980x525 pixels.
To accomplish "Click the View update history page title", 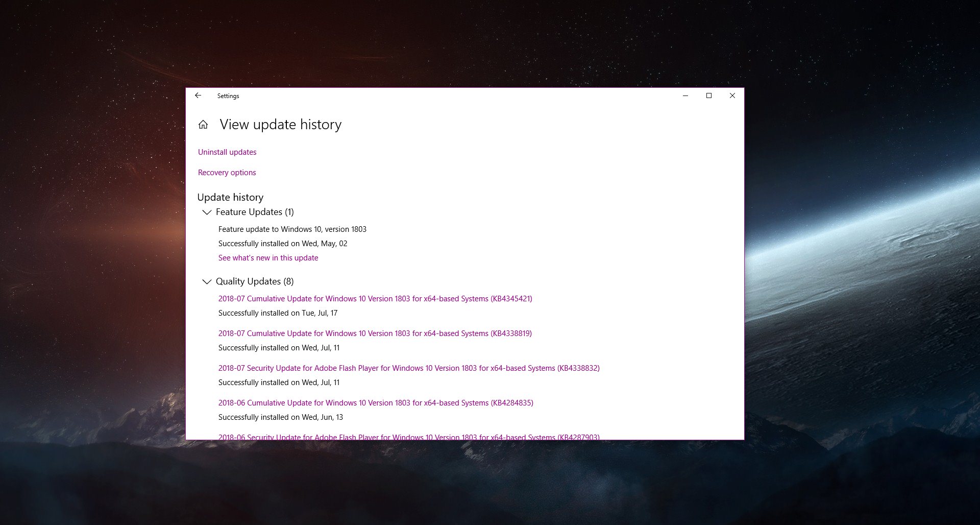I will pos(280,125).
